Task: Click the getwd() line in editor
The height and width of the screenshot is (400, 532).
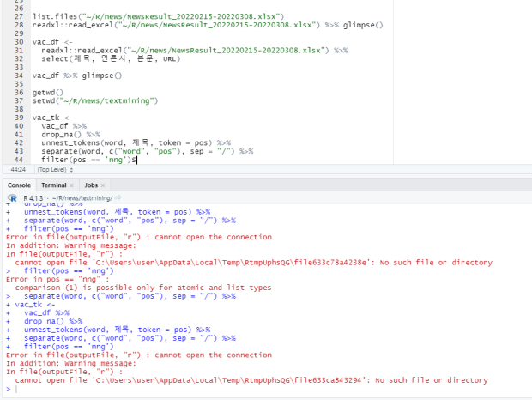Action: (x=48, y=93)
